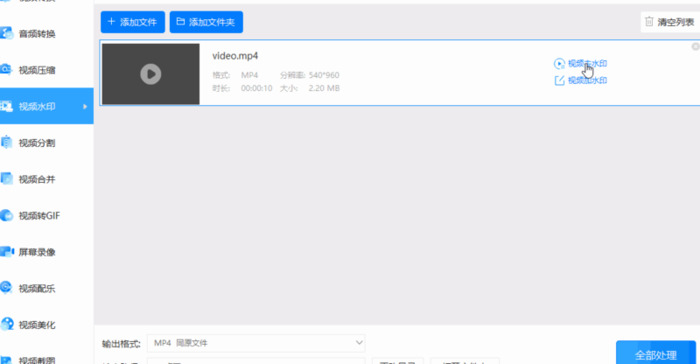This screenshot has height=364, width=700.
Task: Start processing with 全部处理 button
Action: [656, 355]
